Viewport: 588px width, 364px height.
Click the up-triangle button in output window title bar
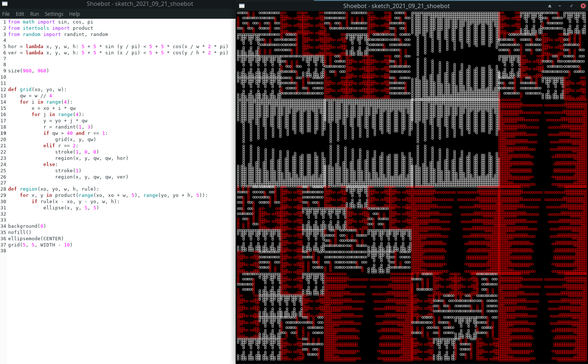coord(550,6)
